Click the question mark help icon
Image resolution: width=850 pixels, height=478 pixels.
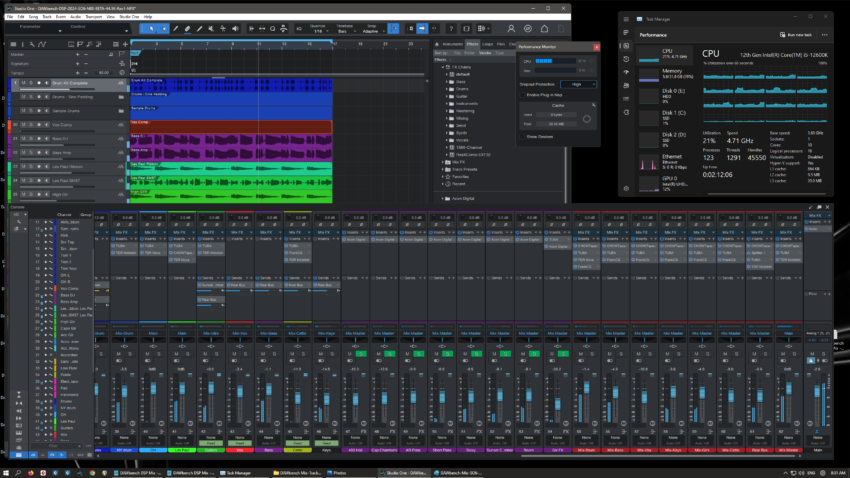[x=451, y=29]
